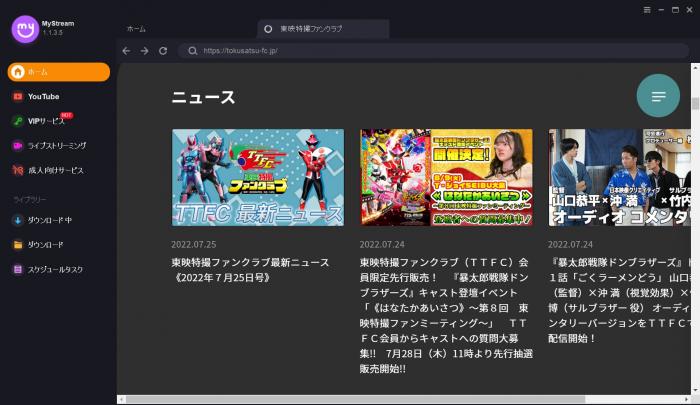The width and height of the screenshot is (700, 405).
Task: Open the ホーム sidebar item
Action: coord(58,72)
